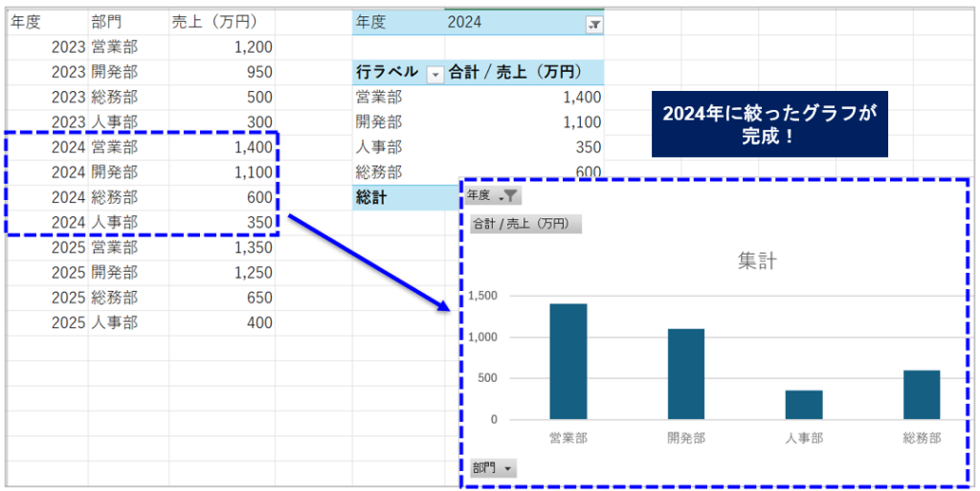This screenshot has height=491, width=980.
Task: Select the 総務部 row label in the pivot table
Action: [398, 172]
